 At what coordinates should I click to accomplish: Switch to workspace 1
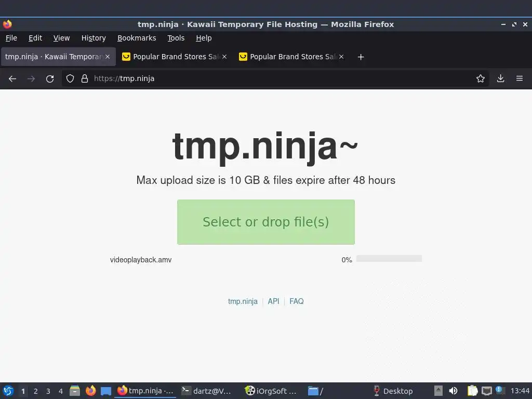click(x=23, y=391)
